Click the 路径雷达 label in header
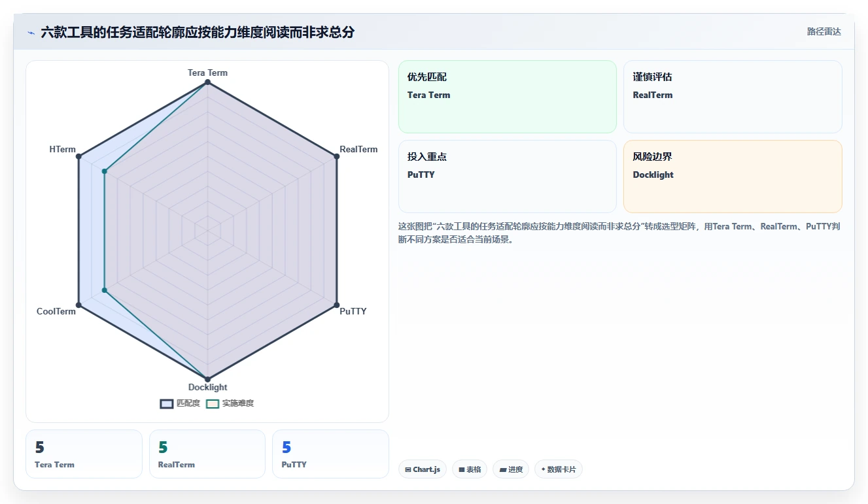 click(x=824, y=31)
